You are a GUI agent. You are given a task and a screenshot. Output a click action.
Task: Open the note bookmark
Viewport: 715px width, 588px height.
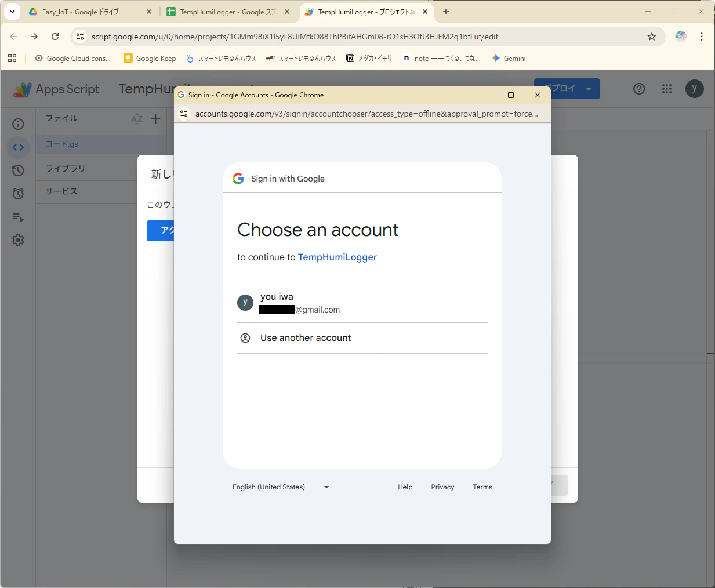pos(442,58)
